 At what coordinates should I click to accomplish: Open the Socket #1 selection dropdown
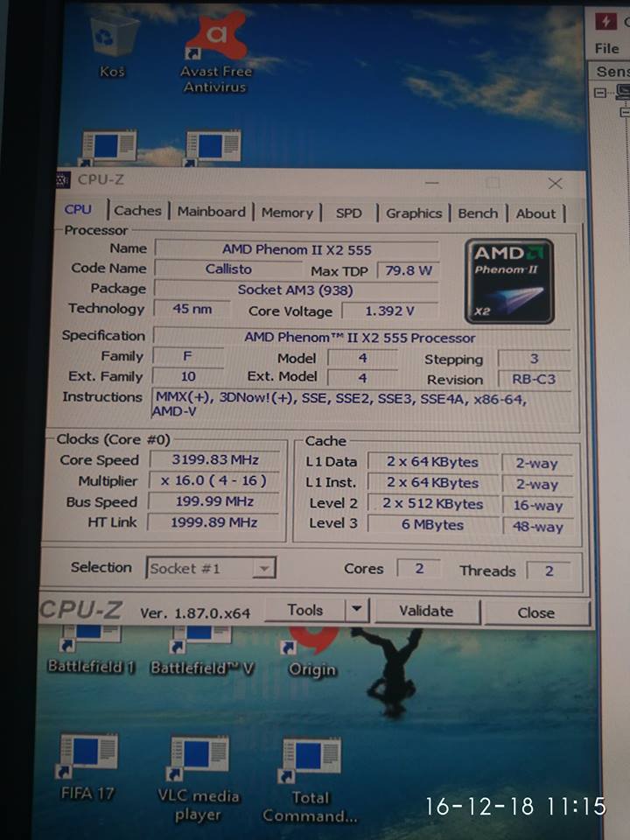pyautogui.click(x=211, y=568)
